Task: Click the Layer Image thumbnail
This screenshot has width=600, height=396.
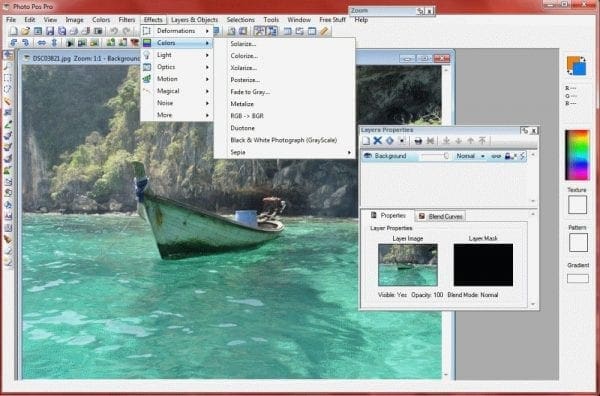Action: click(x=408, y=265)
